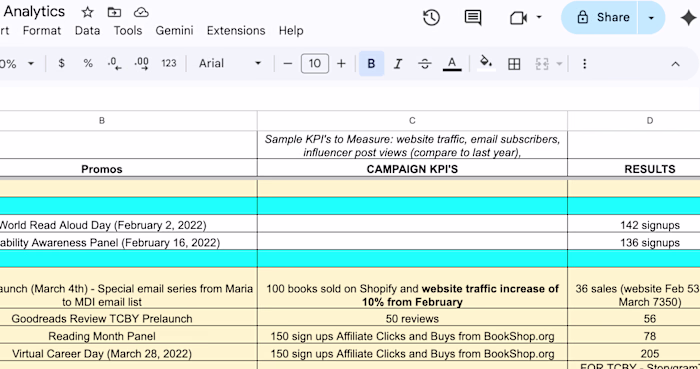The image size is (700, 369).
Task: Open more number formats 123
Action: [x=169, y=63]
